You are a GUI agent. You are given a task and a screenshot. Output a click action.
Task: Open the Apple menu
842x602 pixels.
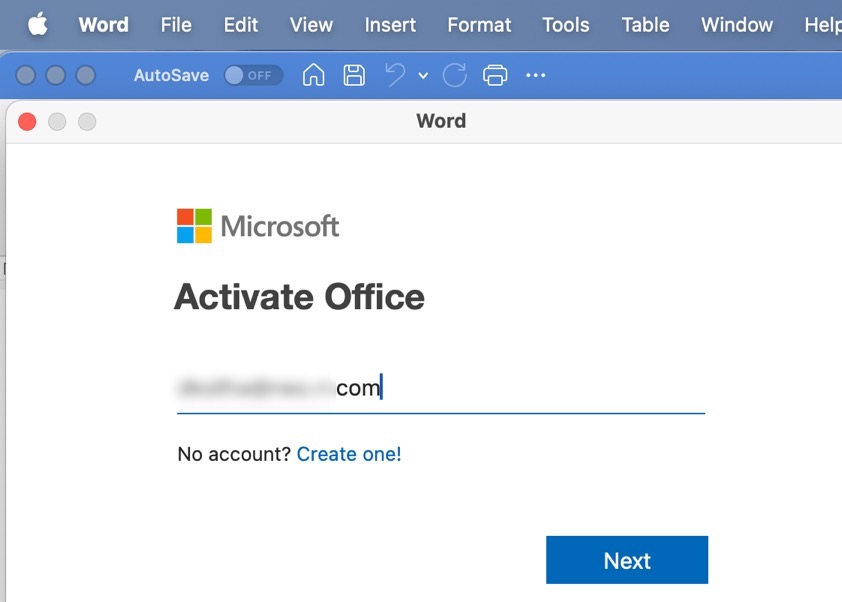[38, 25]
